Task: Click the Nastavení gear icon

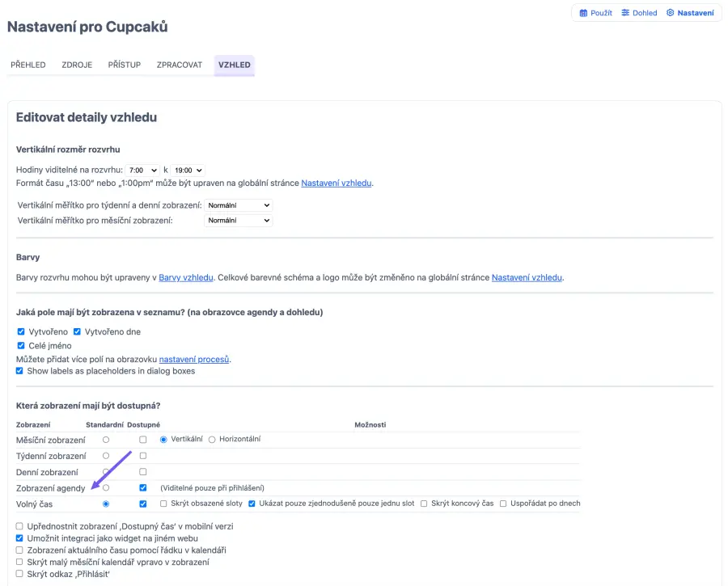Action: [670, 13]
